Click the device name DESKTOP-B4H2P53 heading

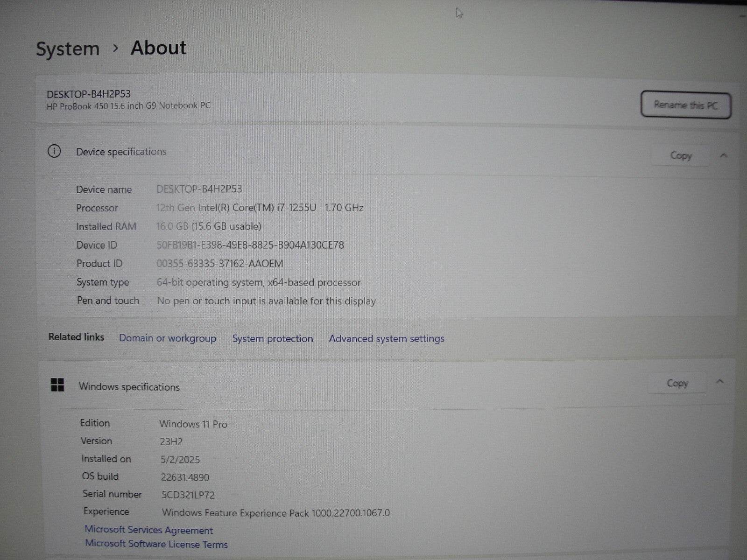click(x=88, y=93)
